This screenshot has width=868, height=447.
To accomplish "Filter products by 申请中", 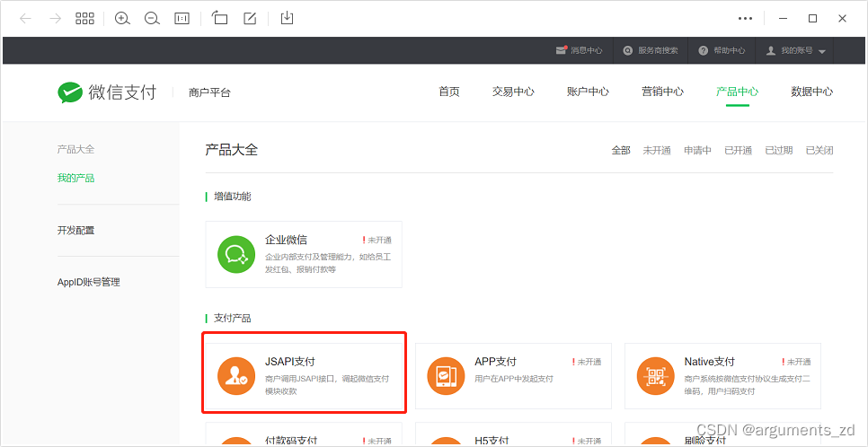I will pos(697,151).
